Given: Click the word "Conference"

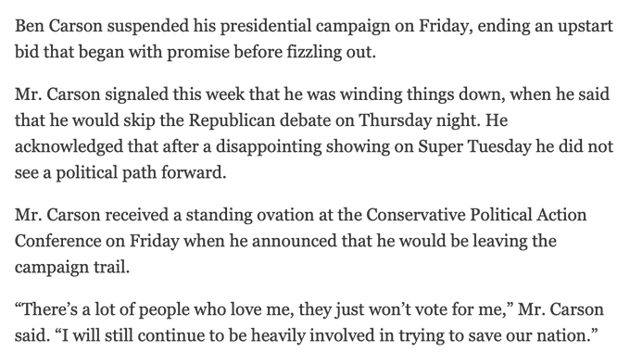Looking at the screenshot, I should pos(57,242).
